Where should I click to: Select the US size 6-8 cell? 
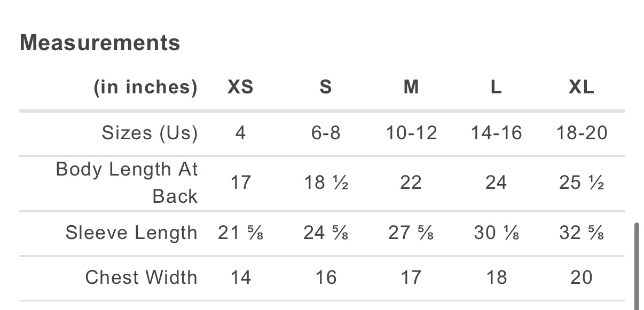(x=326, y=133)
